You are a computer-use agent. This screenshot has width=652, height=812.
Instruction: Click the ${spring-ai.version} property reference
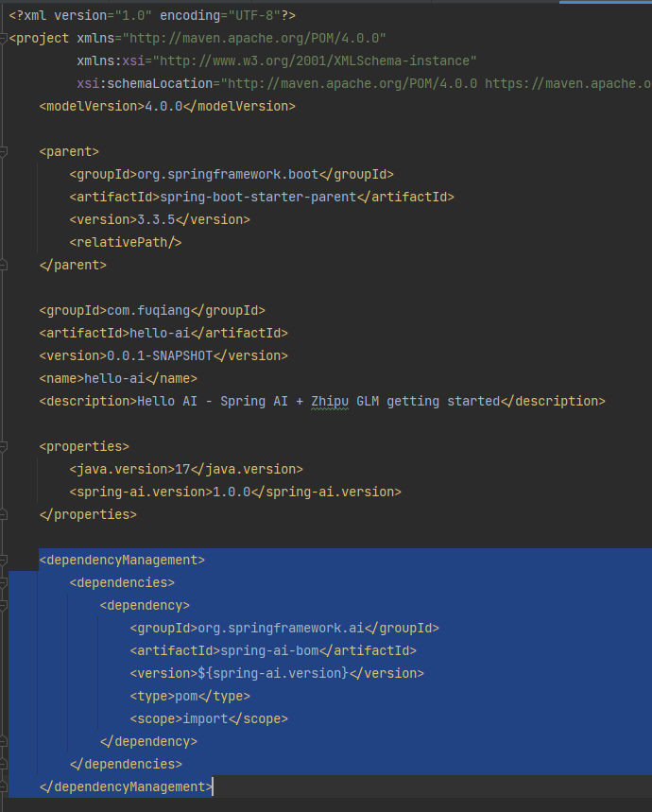(x=273, y=673)
